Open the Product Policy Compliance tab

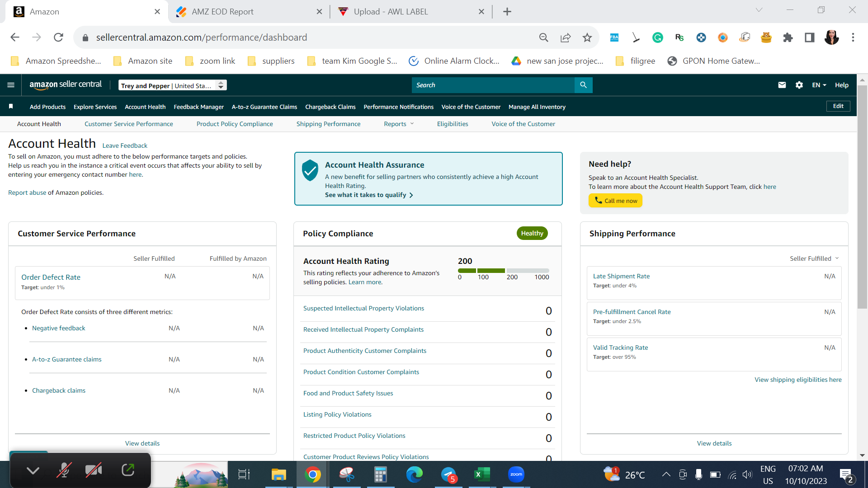coord(235,124)
